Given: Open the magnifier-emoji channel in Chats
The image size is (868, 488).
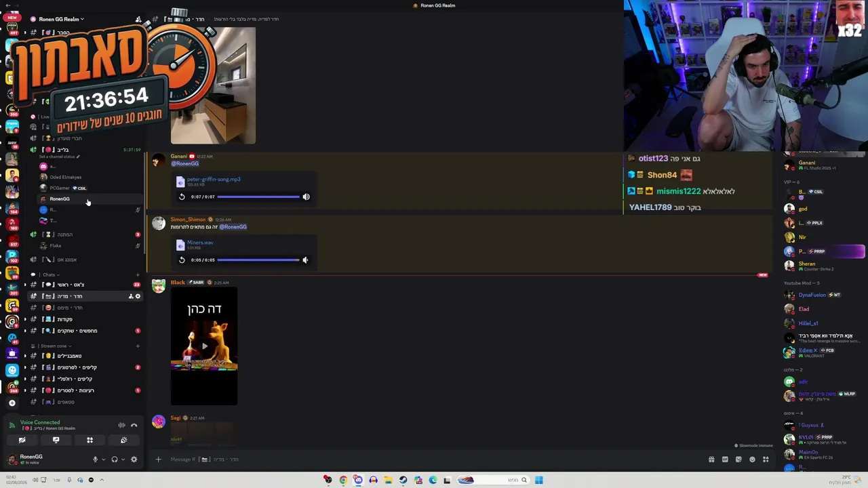Looking at the screenshot, I should click(85, 331).
